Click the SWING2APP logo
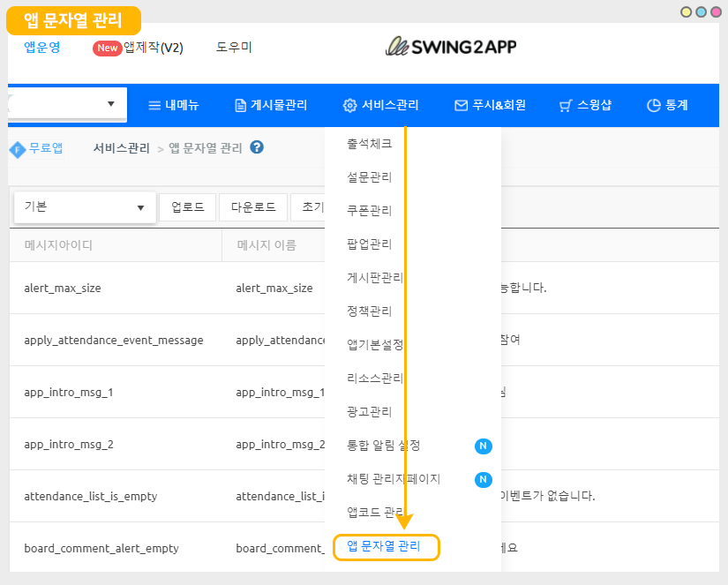This screenshot has height=585, width=728. click(451, 47)
